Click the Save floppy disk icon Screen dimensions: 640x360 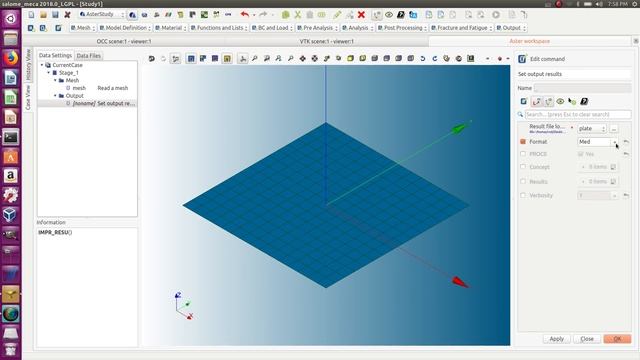pos(55,15)
